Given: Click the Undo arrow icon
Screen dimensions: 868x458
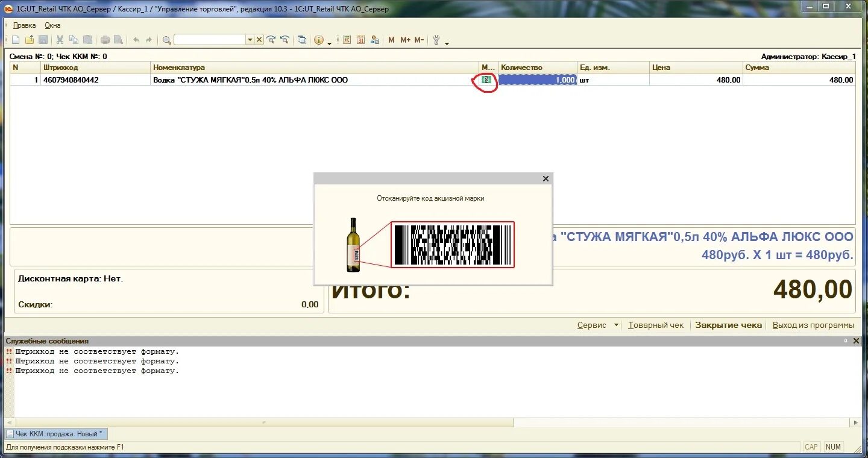Looking at the screenshot, I should pos(136,40).
